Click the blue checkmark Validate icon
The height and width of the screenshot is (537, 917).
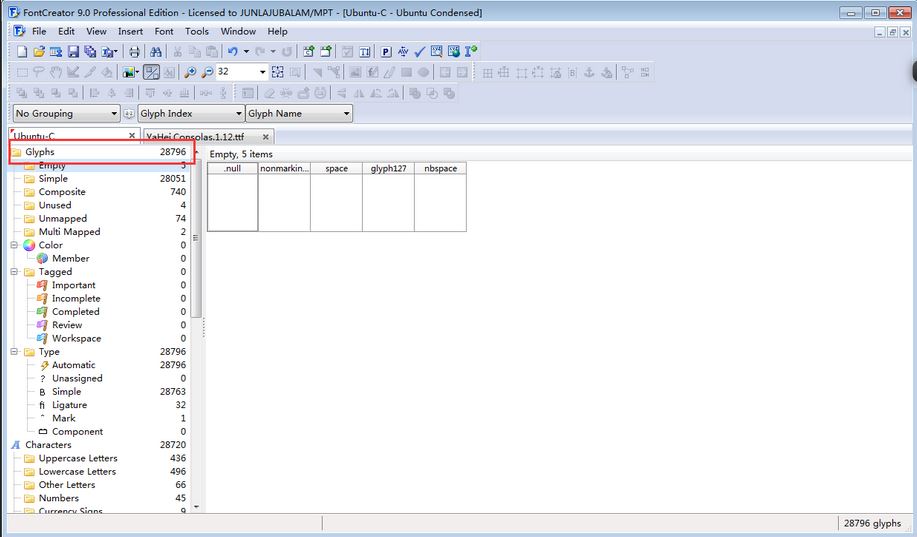click(420, 51)
